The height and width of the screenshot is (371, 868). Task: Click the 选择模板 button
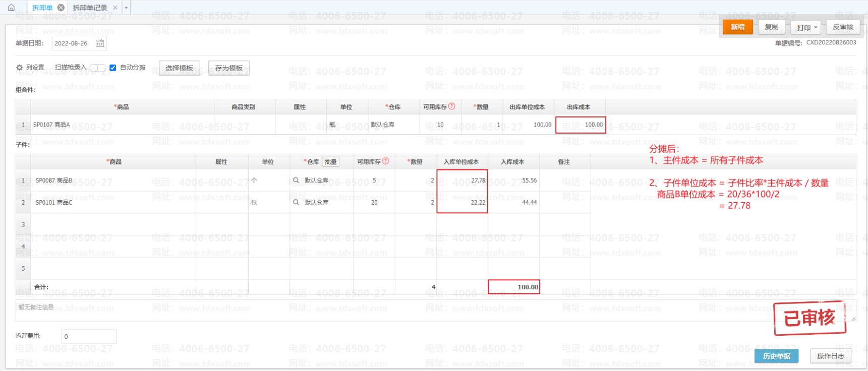tap(179, 68)
